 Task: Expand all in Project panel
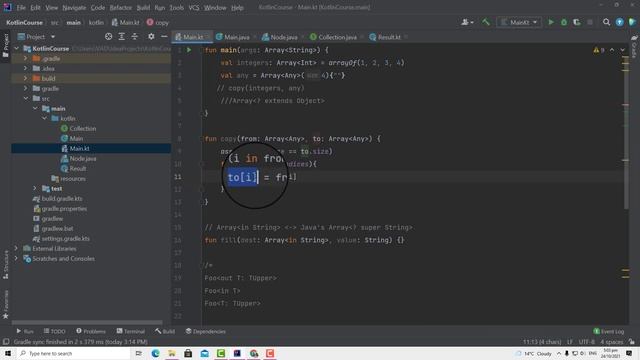[x=122, y=37]
